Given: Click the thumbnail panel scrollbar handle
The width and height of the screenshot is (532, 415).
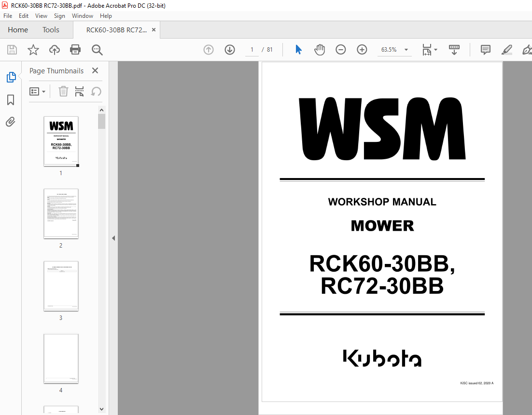Looking at the screenshot, I should pyautogui.click(x=101, y=122).
